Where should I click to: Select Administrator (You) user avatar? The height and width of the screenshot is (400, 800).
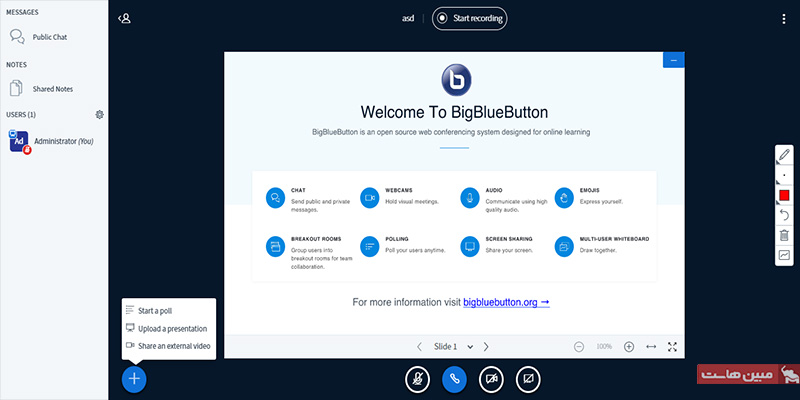[x=19, y=141]
